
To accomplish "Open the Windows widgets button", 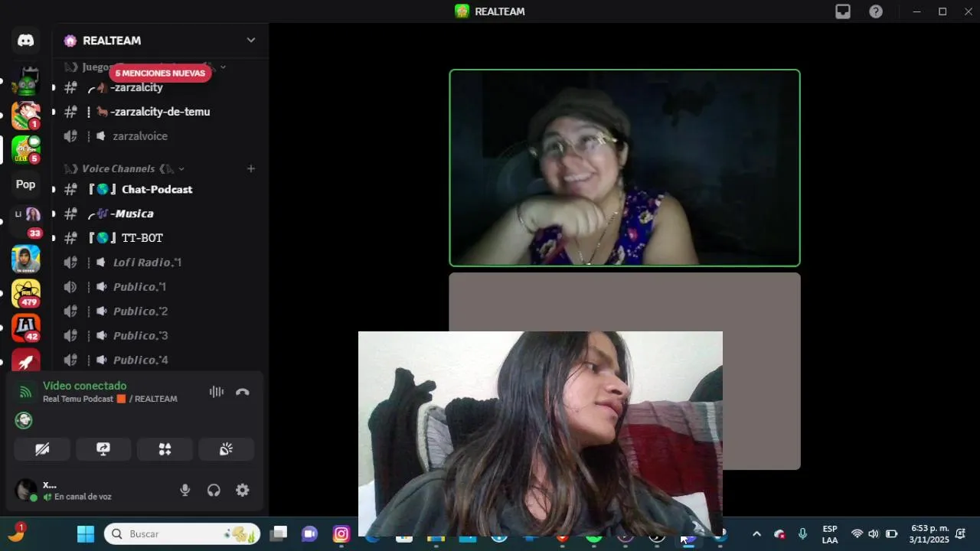I will pos(16,533).
